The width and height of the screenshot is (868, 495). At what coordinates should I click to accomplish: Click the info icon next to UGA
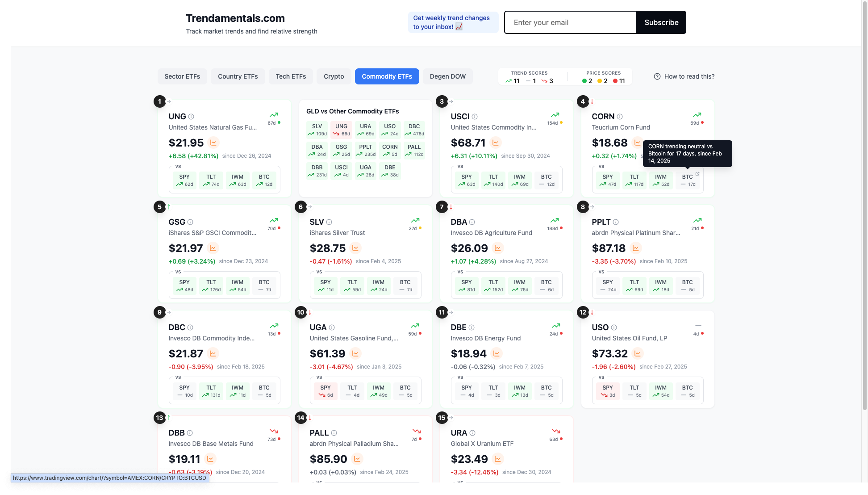point(332,327)
